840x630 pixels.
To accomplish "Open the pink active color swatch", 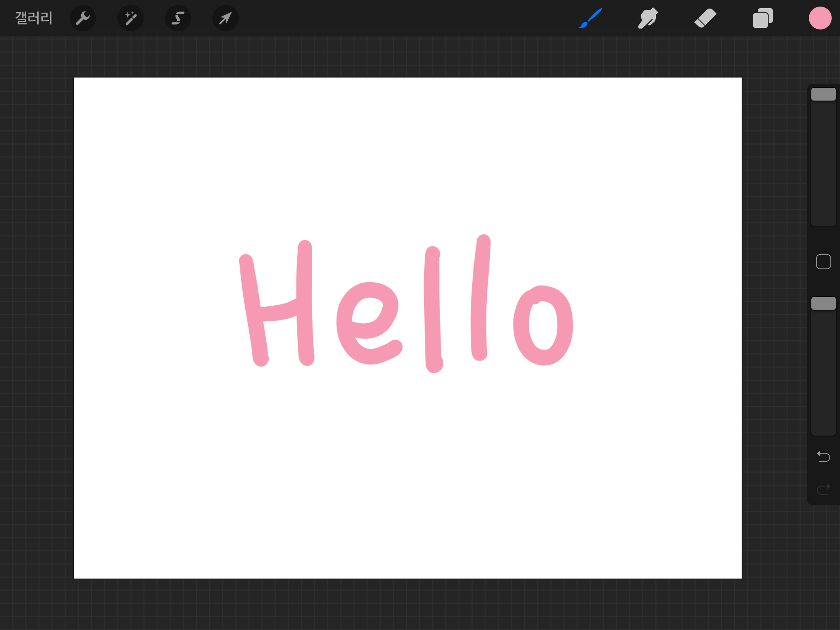I will 819,18.
